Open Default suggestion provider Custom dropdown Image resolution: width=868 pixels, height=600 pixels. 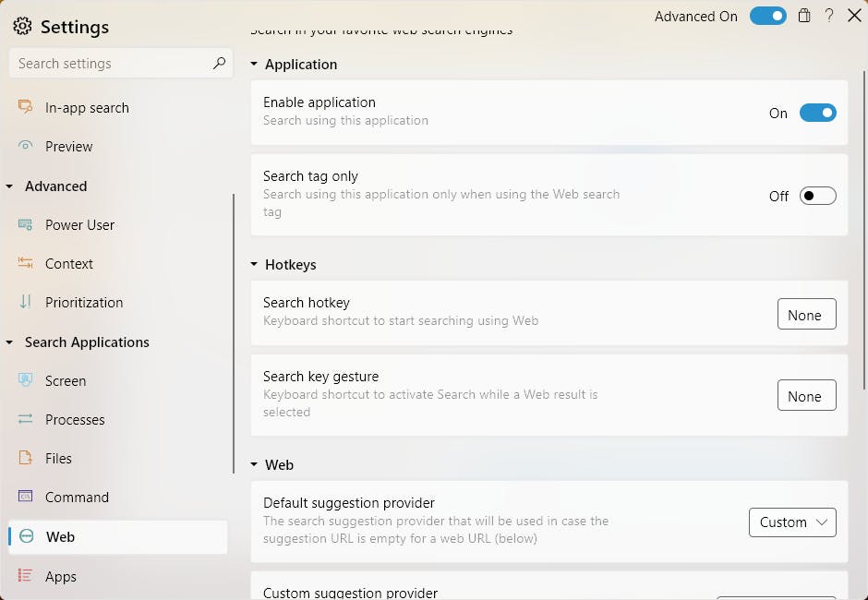pos(792,522)
